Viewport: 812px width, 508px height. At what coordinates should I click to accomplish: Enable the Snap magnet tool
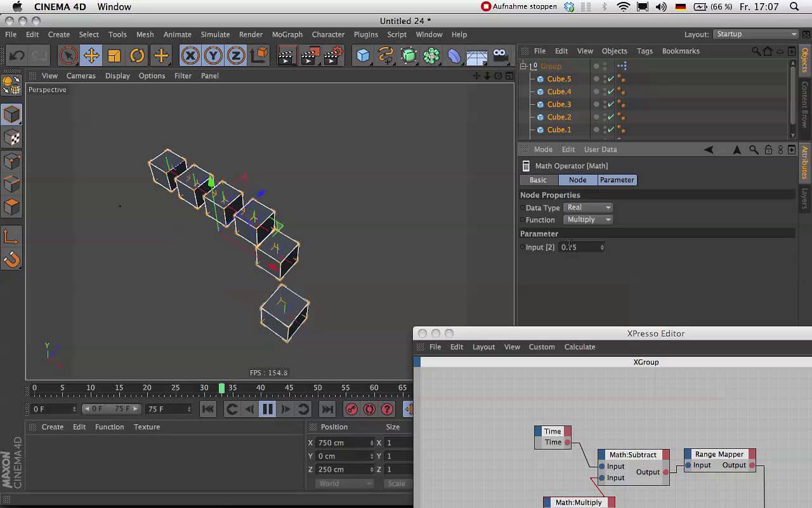pos(11,260)
